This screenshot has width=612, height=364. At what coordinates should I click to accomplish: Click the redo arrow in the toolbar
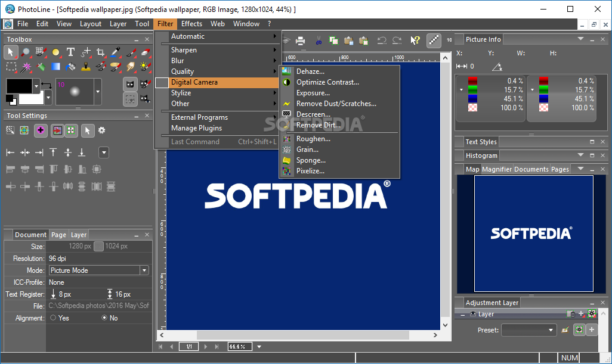tap(397, 41)
